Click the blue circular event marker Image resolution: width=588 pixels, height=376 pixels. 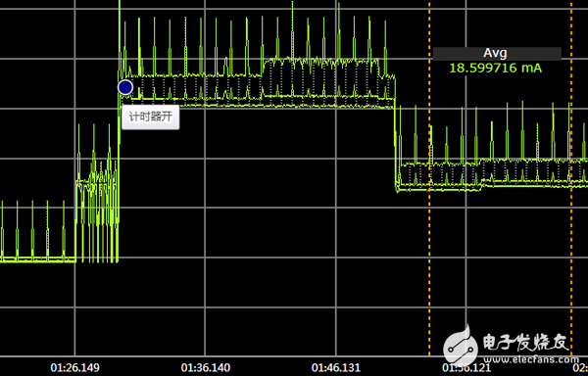[124, 87]
